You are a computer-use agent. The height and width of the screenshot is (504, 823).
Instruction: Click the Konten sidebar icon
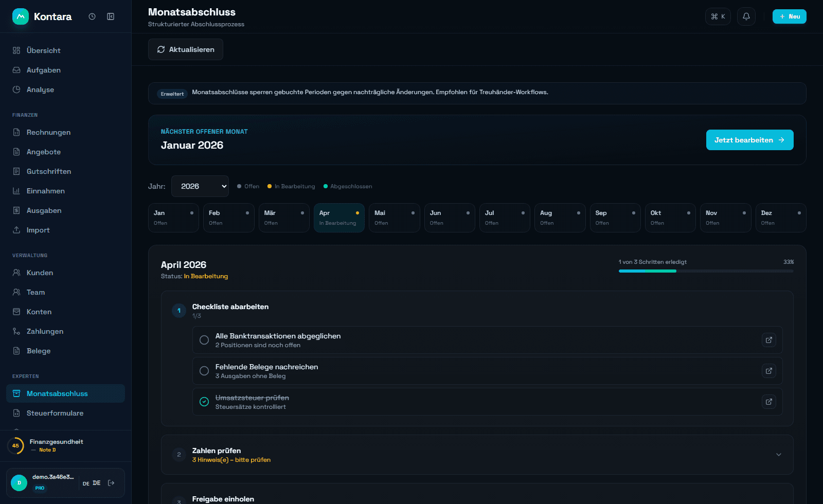click(x=16, y=312)
